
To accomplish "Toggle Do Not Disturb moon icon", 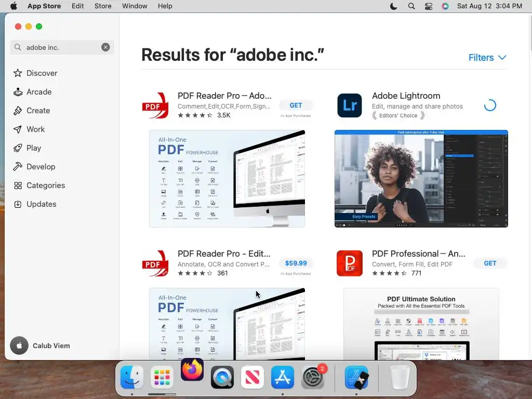I will 394,6.
